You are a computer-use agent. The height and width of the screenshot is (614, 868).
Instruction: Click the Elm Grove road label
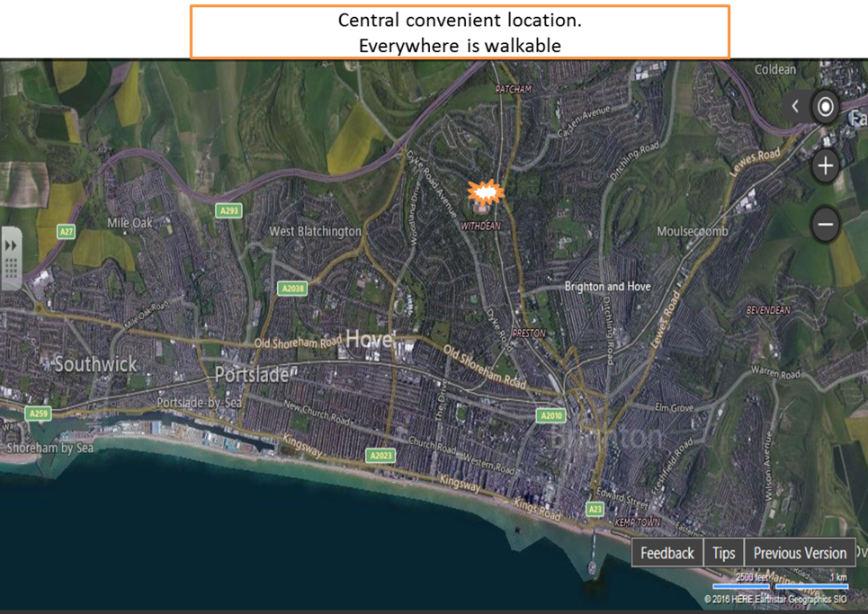tap(674, 407)
